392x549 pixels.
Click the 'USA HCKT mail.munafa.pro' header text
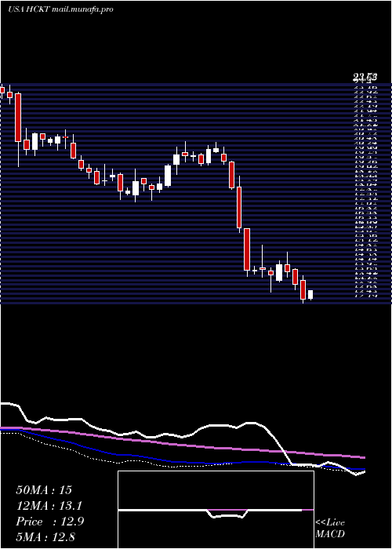(x=60, y=9)
